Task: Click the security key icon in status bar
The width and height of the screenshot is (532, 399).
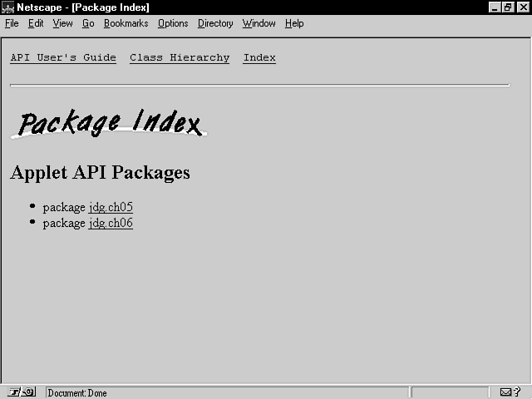Action: (x=22, y=392)
